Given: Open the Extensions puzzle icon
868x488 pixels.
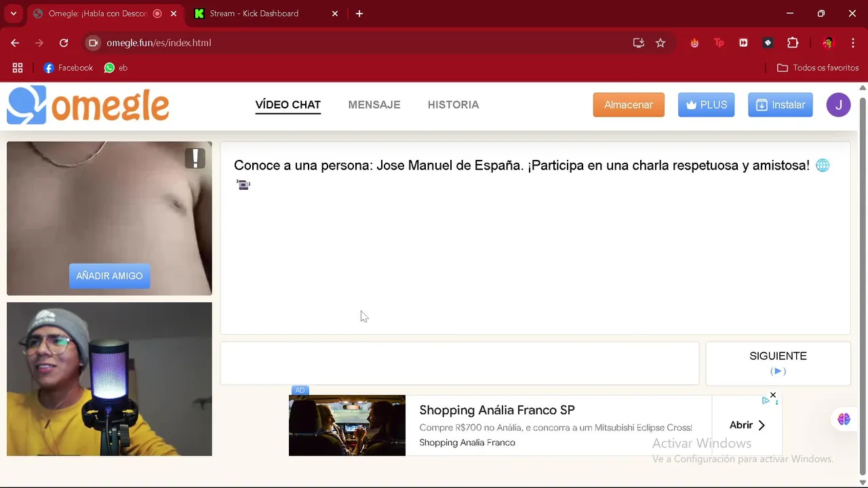Looking at the screenshot, I should pos(793,43).
